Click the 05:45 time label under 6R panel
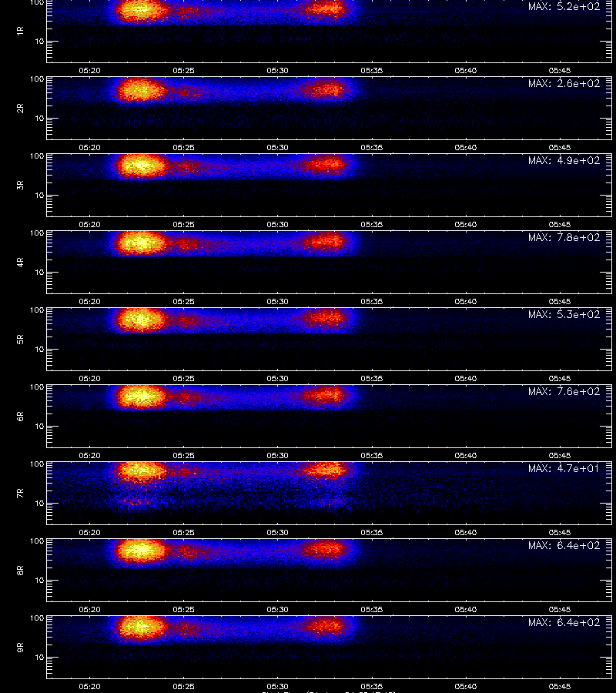The width and height of the screenshot is (616, 693). (x=560, y=455)
